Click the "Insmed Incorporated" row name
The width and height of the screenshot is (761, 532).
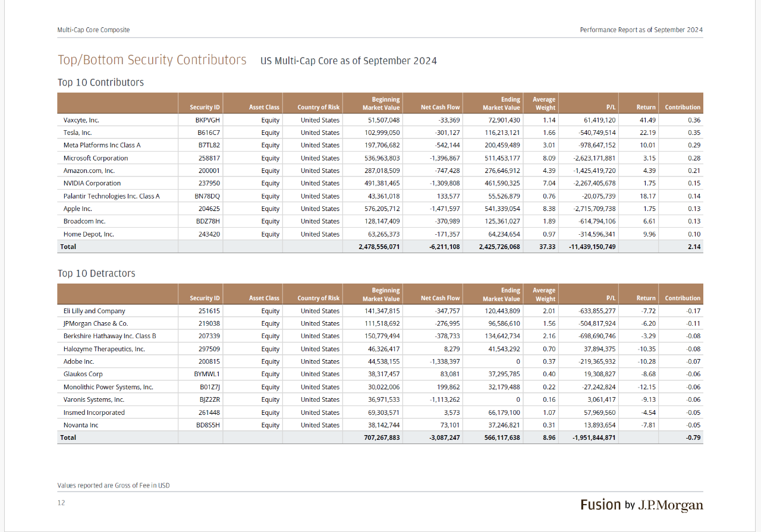[x=94, y=413]
